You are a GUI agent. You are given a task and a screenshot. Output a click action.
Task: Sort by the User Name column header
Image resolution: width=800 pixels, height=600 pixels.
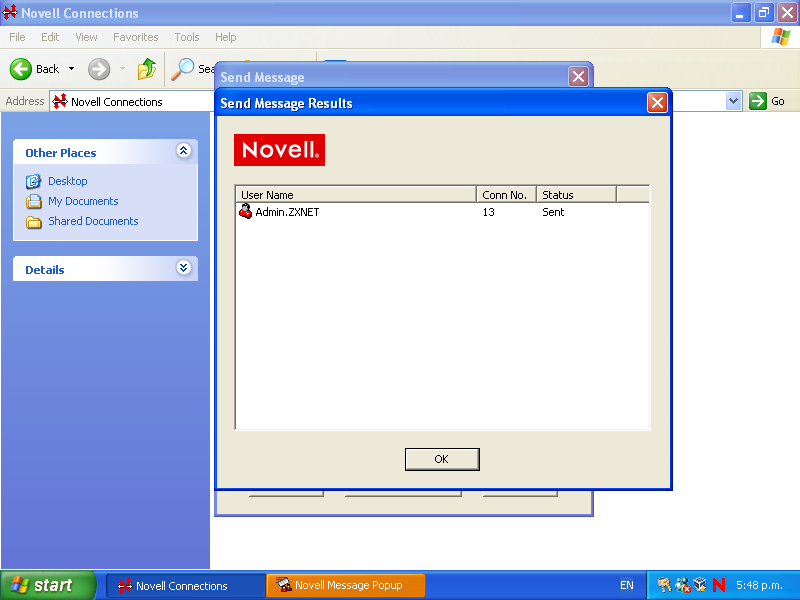(x=356, y=195)
